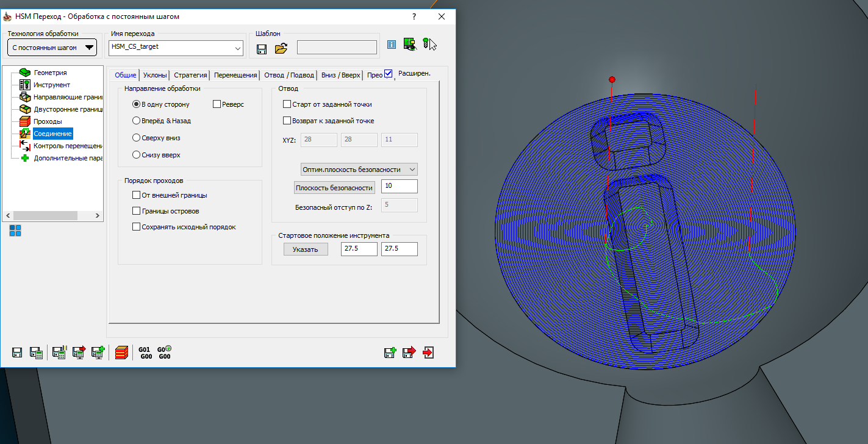Open the Инструмент tree item
The image size is (868, 444).
point(52,85)
